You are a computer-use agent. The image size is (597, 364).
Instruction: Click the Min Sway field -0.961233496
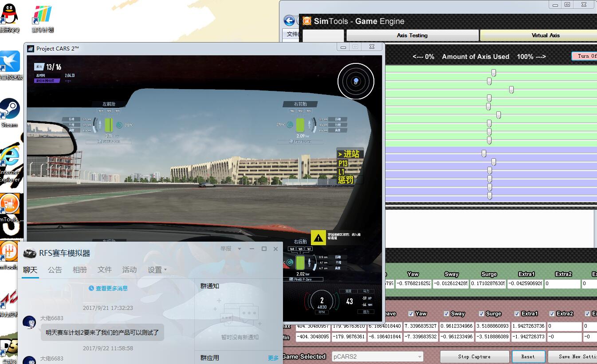click(456, 337)
